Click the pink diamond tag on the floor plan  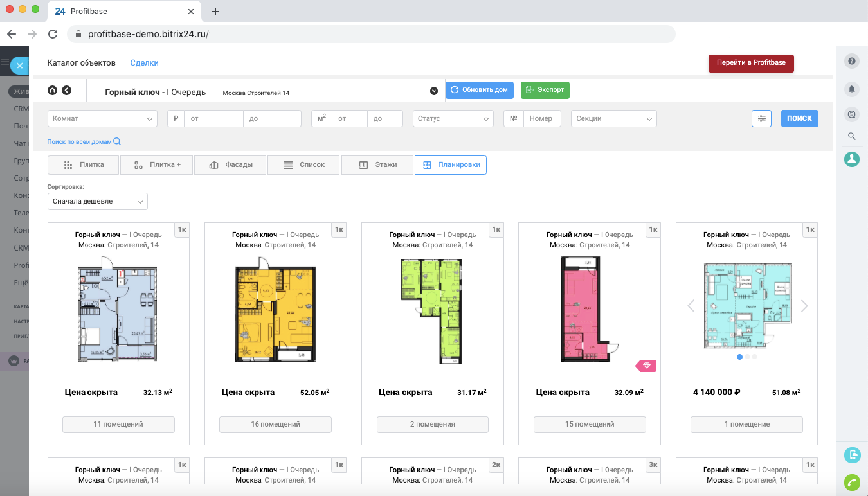pos(646,366)
